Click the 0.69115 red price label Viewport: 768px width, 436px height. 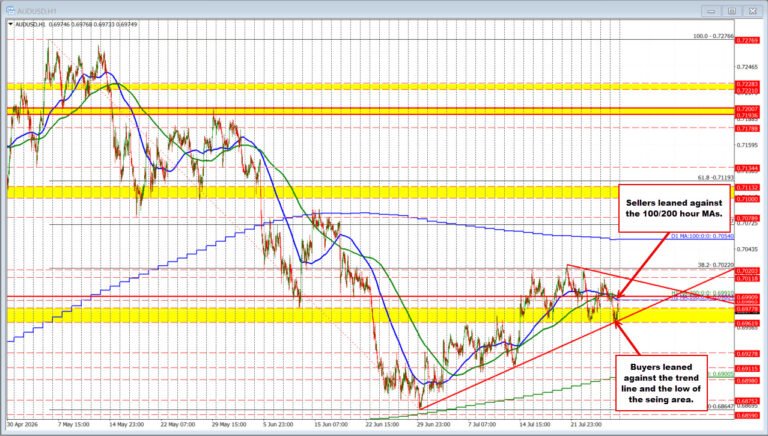[x=747, y=368]
